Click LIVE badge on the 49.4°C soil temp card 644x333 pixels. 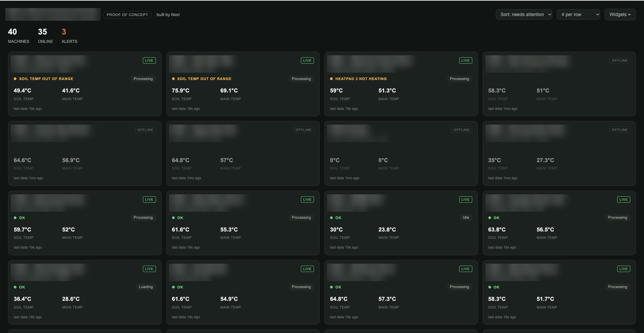[149, 61]
